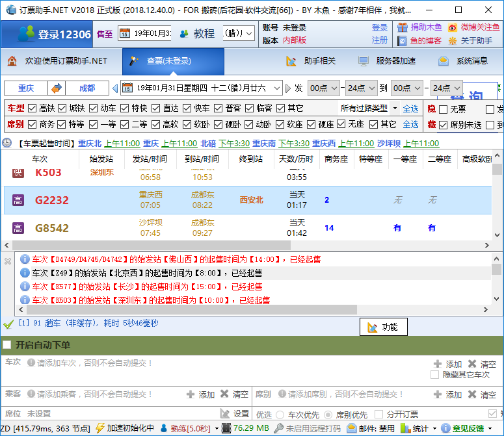Click 添加 to add 乘客 passenger
Image resolution: width=504 pixels, height=436 pixels.
click(200, 394)
